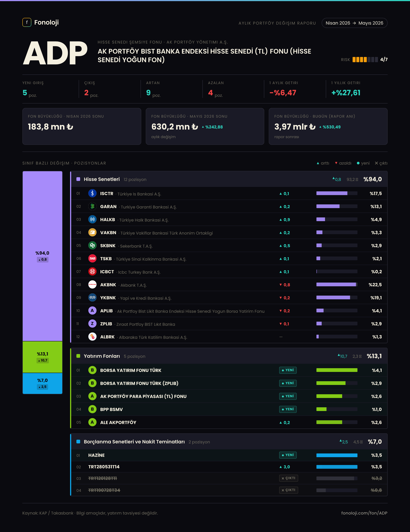
Task: Select the Nisan 2026 → Mayıs 2026 period pill
Action: 354,23
